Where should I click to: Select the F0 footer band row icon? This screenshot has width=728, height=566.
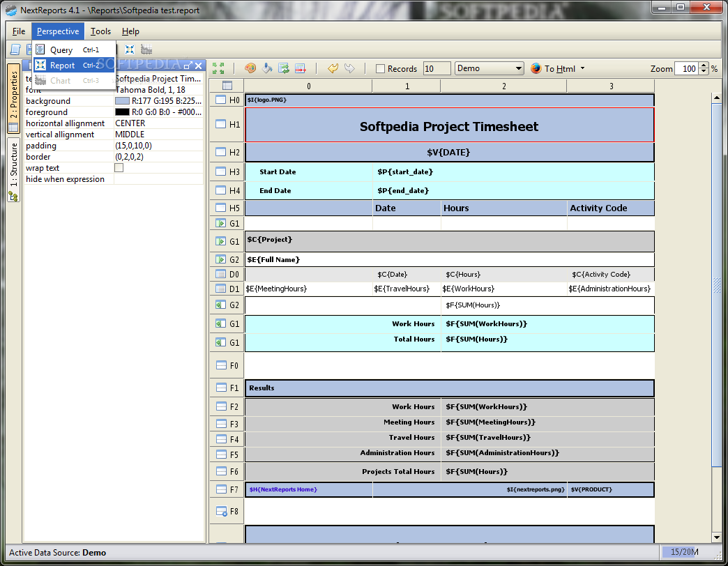(x=222, y=365)
